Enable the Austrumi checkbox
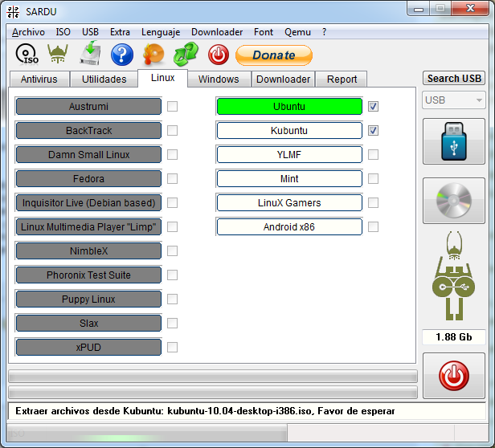 [x=172, y=106]
